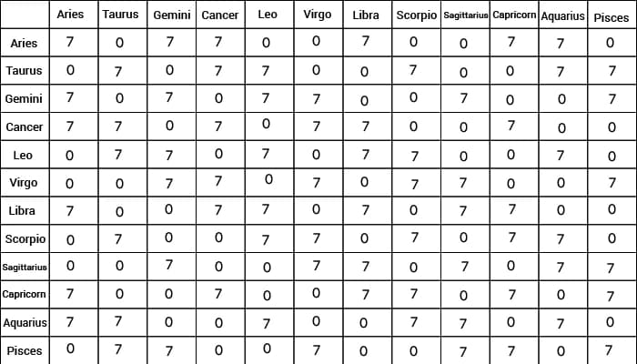Click the Capricorn column header

pos(512,16)
